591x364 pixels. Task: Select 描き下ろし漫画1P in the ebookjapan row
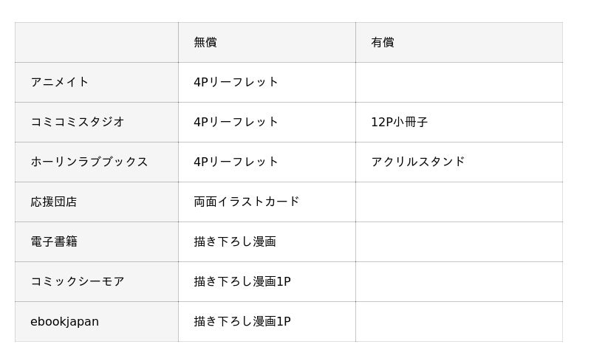point(242,321)
